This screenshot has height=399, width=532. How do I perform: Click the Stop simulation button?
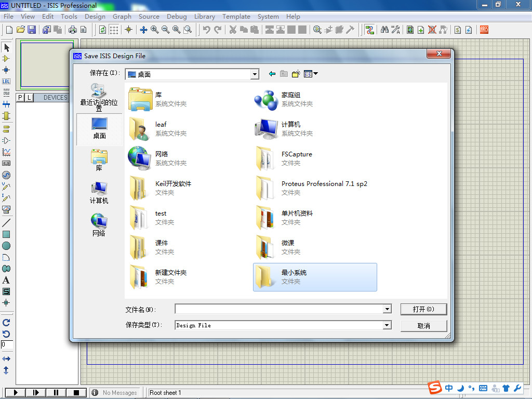[x=76, y=393]
